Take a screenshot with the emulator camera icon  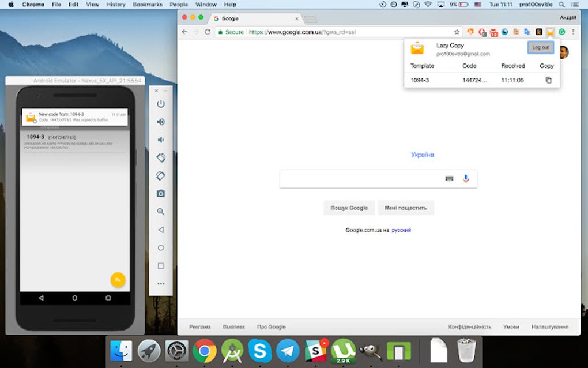pyautogui.click(x=161, y=193)
